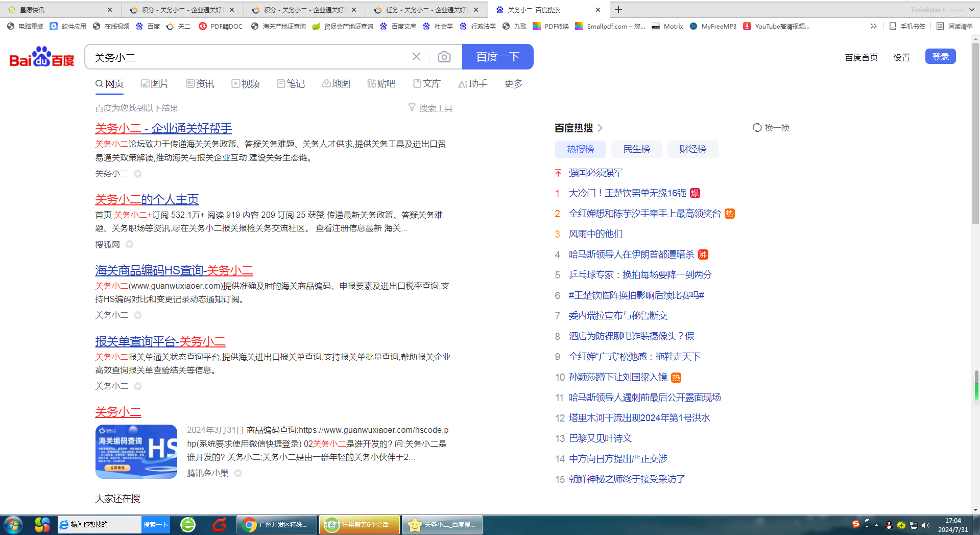Open 软件应用 bookmark
980x535 pixels.
click(x=68, y=26)
